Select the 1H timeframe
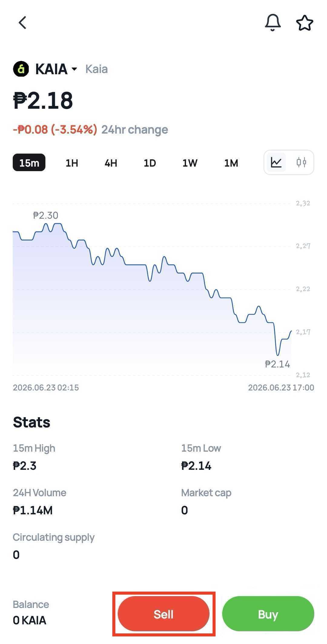Viewport: 327px width, 644px height. click(72, 163)
